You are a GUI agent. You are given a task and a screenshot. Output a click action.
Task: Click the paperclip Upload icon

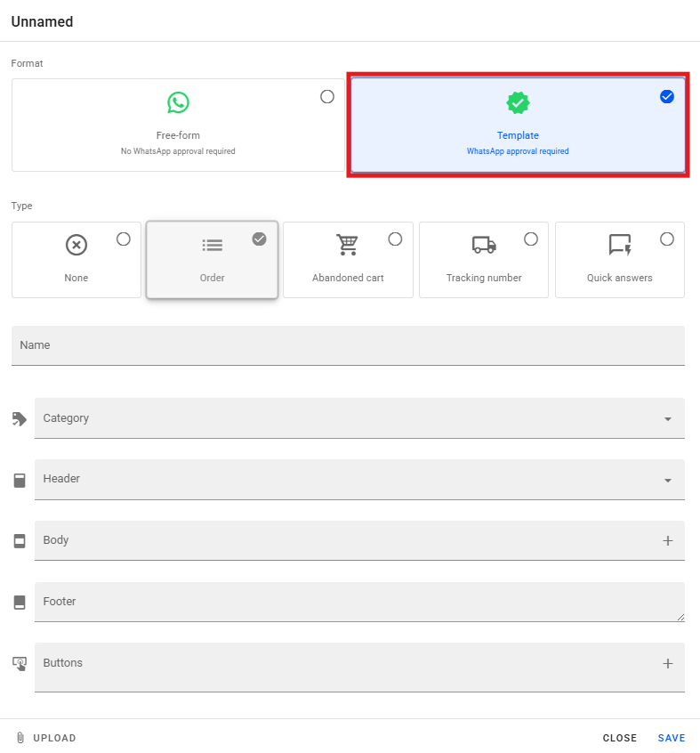tap(20, 738)
